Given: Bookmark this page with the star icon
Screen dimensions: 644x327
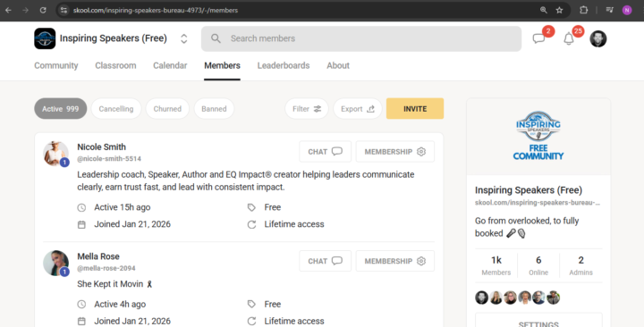Looking at the screenshot, I should [559, 10].
